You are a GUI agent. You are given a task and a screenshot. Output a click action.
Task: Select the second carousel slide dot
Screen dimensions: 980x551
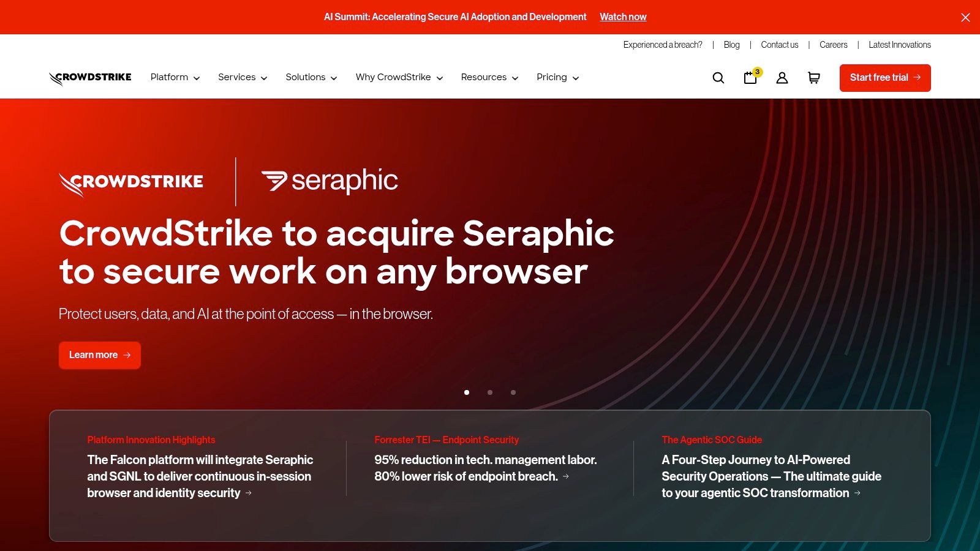pyautogui.click(x=490, y=392)
